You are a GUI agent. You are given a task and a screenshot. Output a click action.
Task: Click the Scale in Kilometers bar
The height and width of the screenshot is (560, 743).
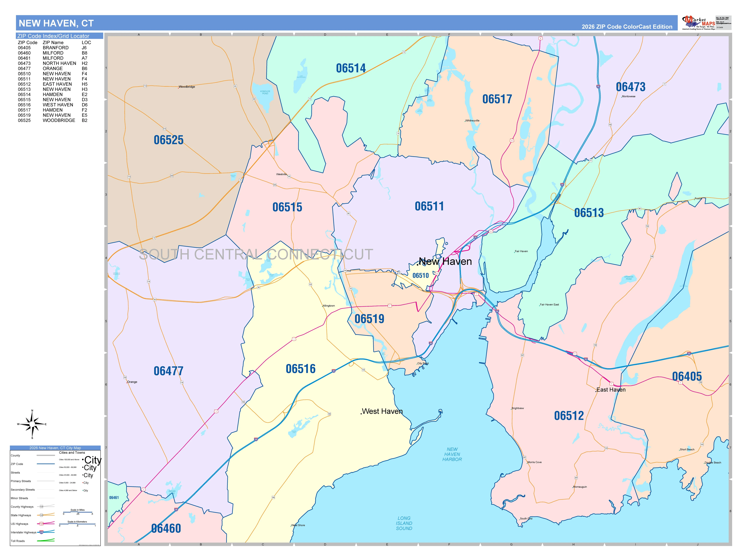(x=77, y=524)
